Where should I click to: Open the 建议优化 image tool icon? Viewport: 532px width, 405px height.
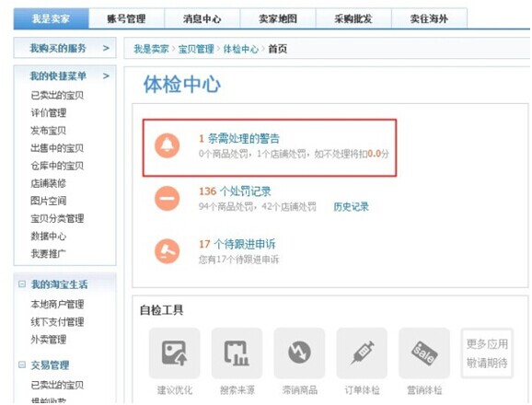tap(174, 353)
